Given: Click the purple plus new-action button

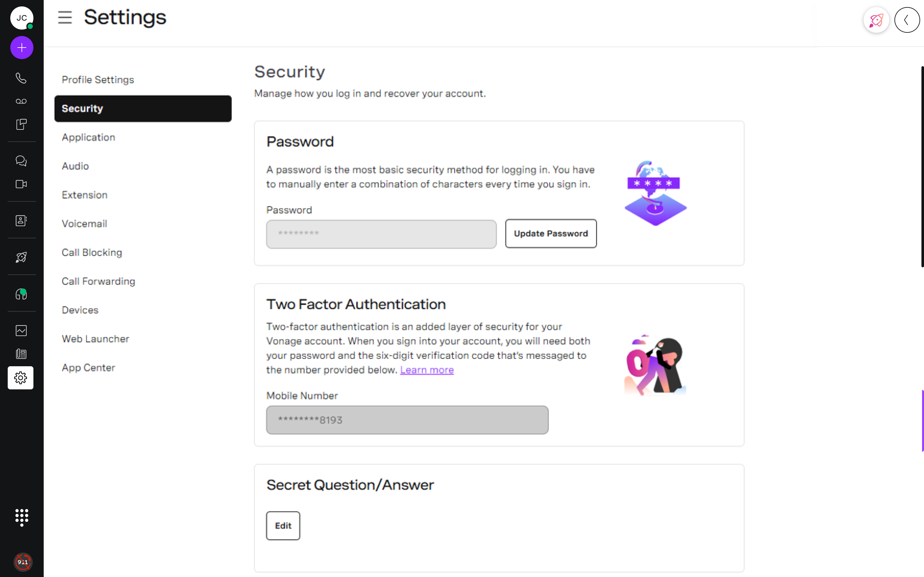Looking at the screenshot, I should click(x=22, y=48).
